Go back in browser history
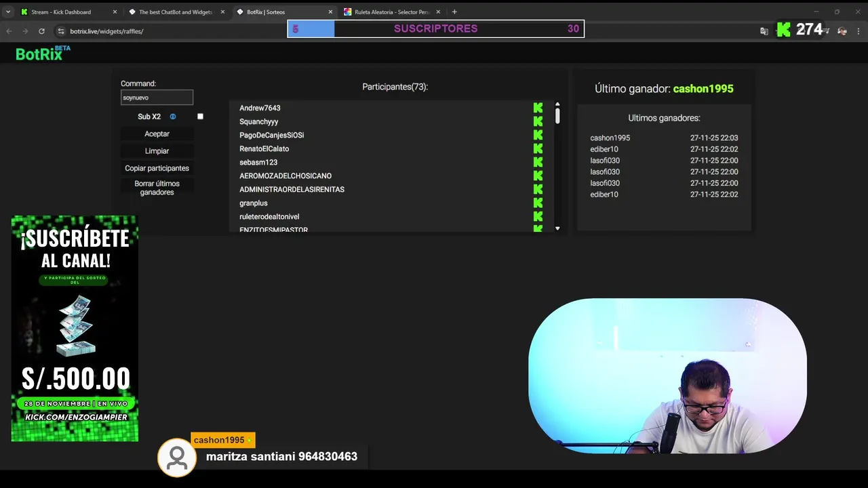 9,31
